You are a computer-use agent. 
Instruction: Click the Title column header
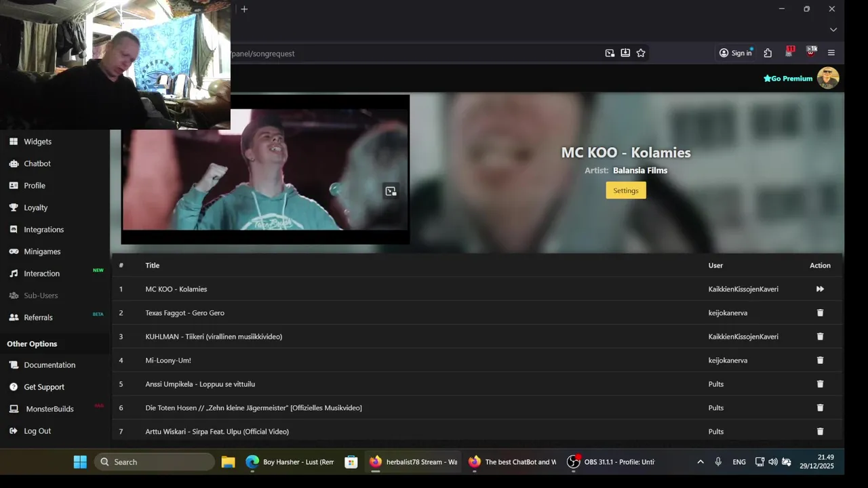[x=152, y=265]
